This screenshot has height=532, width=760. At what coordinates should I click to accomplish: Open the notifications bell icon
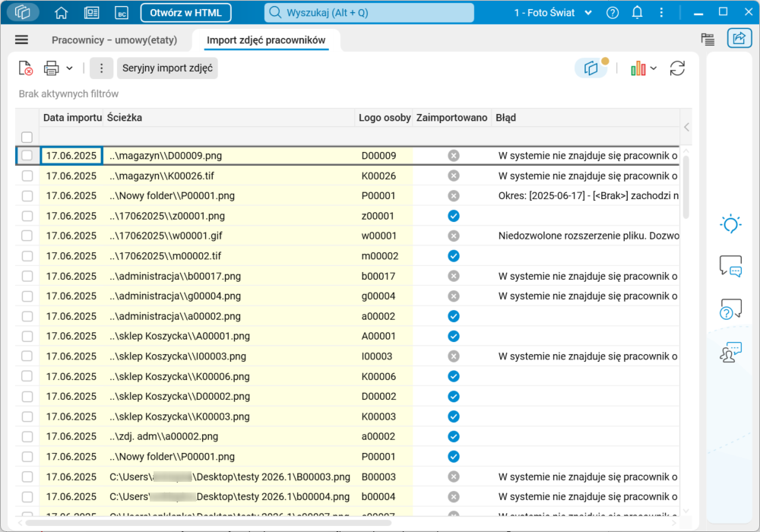click(637, 13)
